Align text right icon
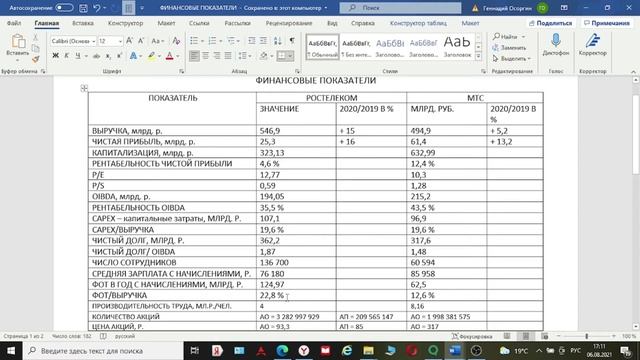Viewport: 640px width, 360px height. 217,56
